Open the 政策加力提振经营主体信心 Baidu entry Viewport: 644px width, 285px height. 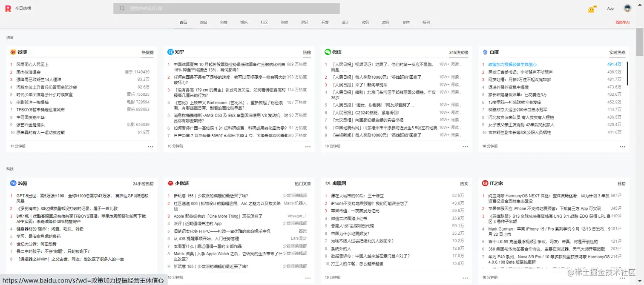(x=512, y=65)
